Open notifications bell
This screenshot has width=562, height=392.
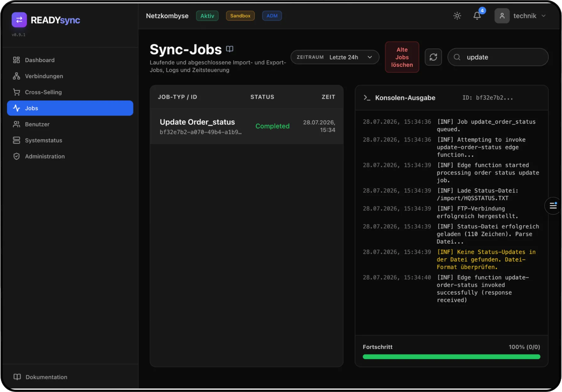(x=477, y=16)
